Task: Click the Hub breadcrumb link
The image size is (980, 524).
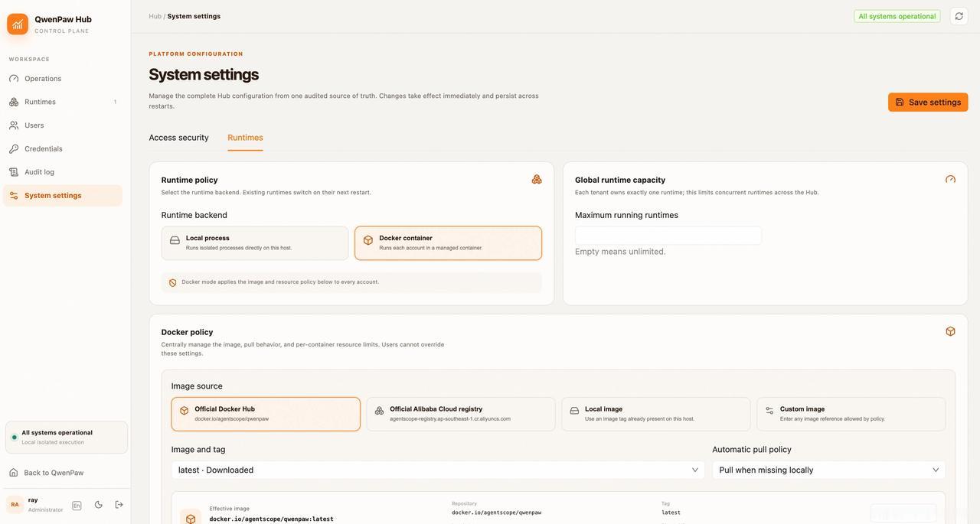Action: [155, 16]
